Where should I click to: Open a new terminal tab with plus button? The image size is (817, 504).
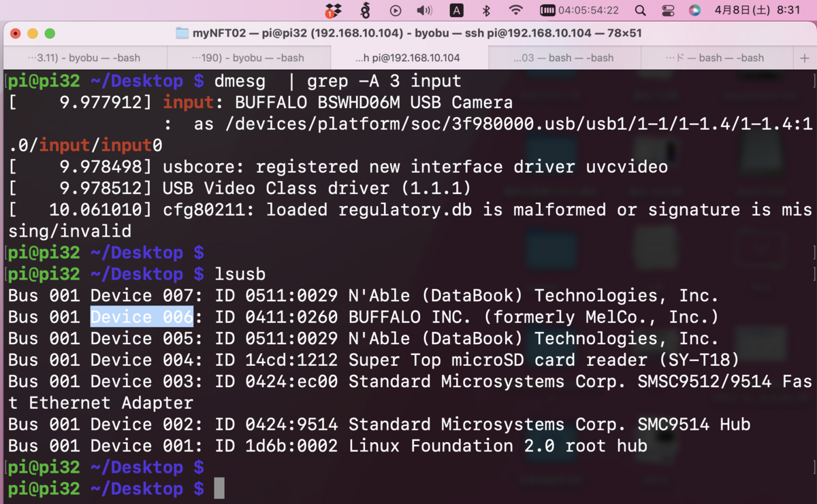tap(806, 58)
